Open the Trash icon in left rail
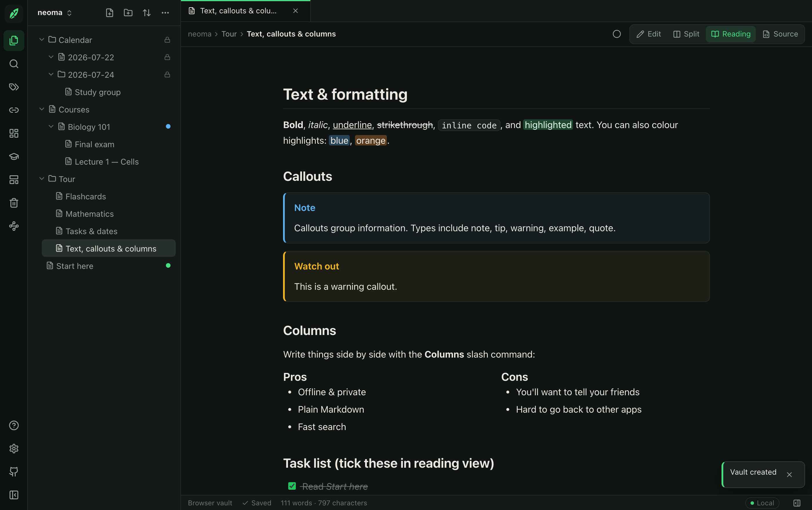Viewport: 812px width, 510px height. (x=14, y=203)
